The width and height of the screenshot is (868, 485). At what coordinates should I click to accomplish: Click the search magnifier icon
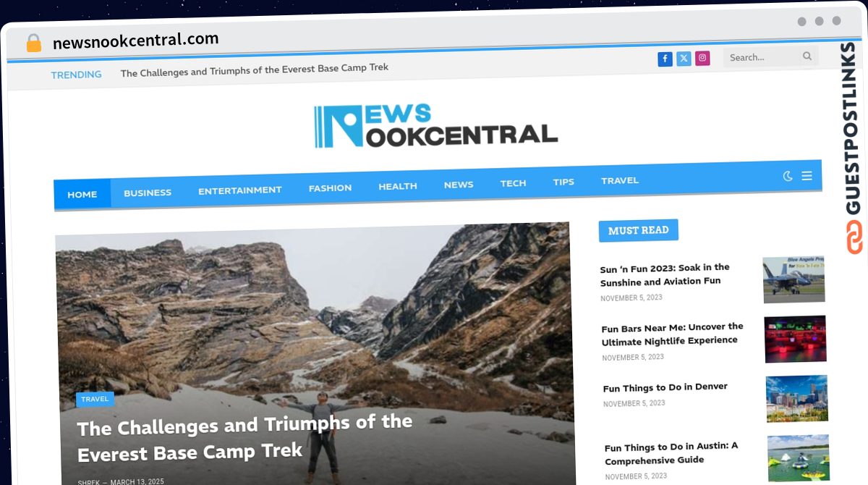[807, 56]
